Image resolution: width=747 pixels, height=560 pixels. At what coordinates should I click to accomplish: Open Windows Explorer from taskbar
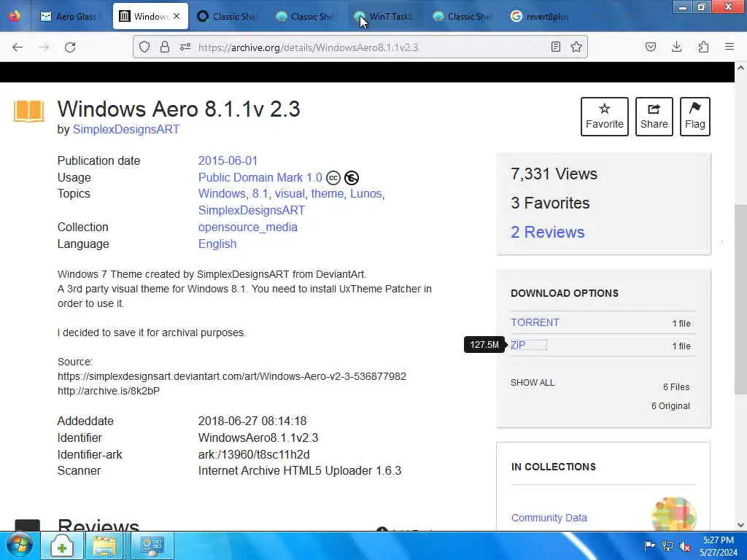(x=105, y=545)
